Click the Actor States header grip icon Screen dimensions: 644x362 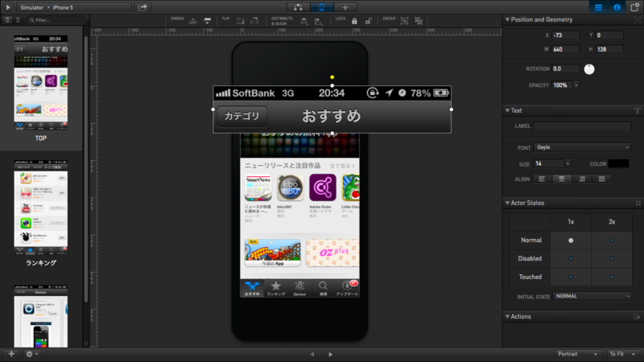(x=638, y=204)
